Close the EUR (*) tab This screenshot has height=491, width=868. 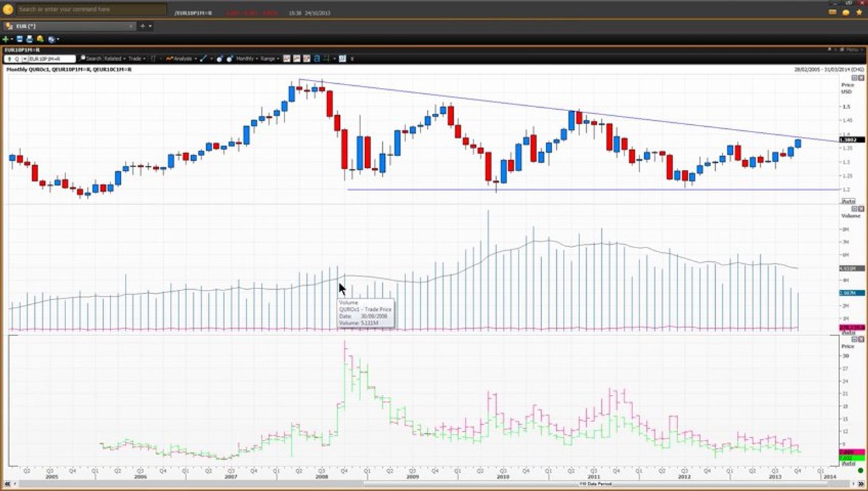pos(131,26)
